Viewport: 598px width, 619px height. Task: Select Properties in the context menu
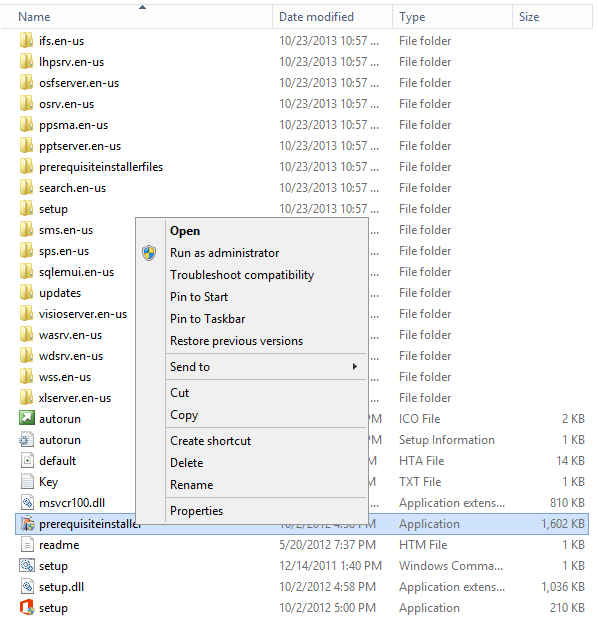[196, 511]
